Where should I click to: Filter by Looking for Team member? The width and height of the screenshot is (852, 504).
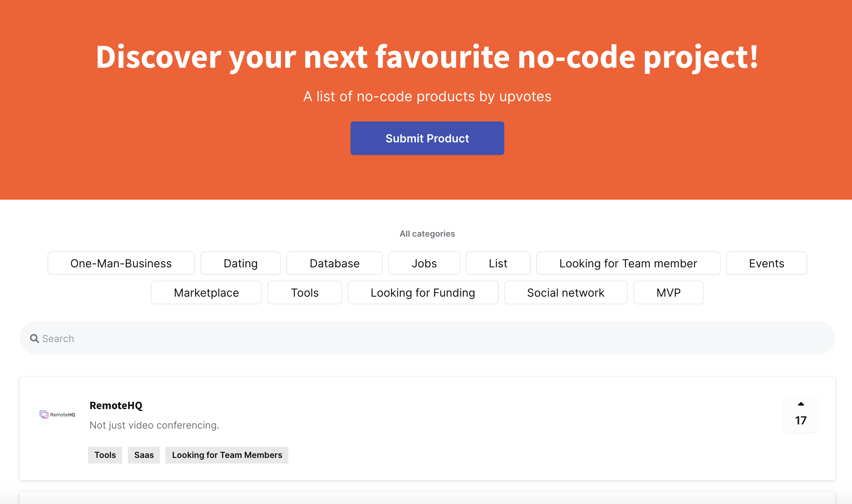pos(628,263)
